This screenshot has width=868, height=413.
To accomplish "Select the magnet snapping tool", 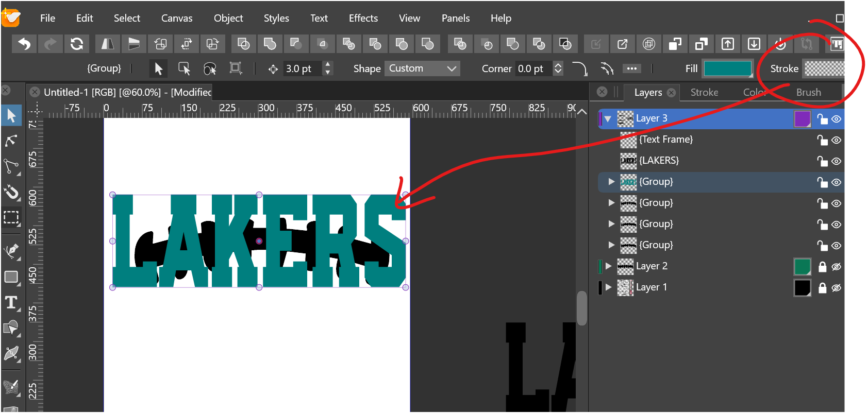I will coord(11,192).
